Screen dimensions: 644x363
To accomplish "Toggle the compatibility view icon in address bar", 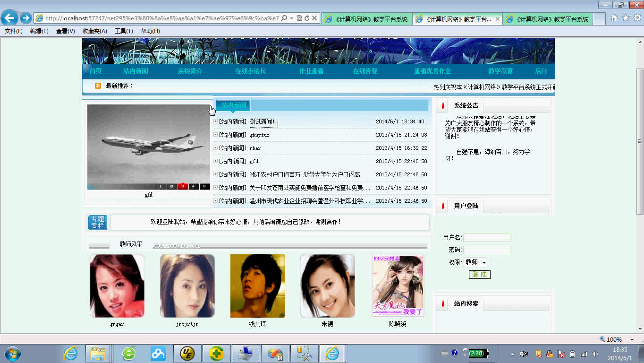I will coord(299,18).
